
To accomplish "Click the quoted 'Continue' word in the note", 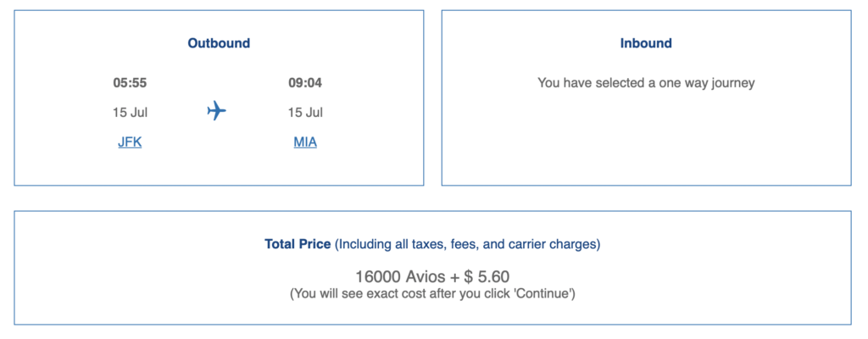I will point(547,293).
